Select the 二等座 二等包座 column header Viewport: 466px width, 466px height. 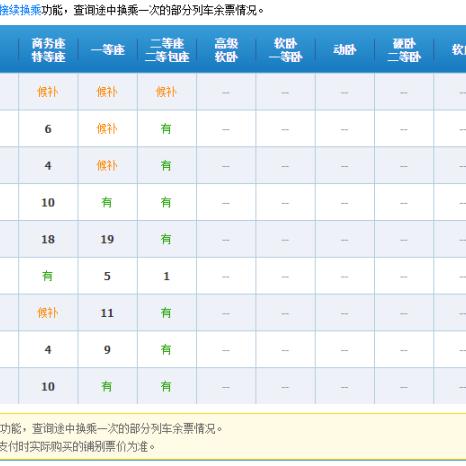pos(167,50)
